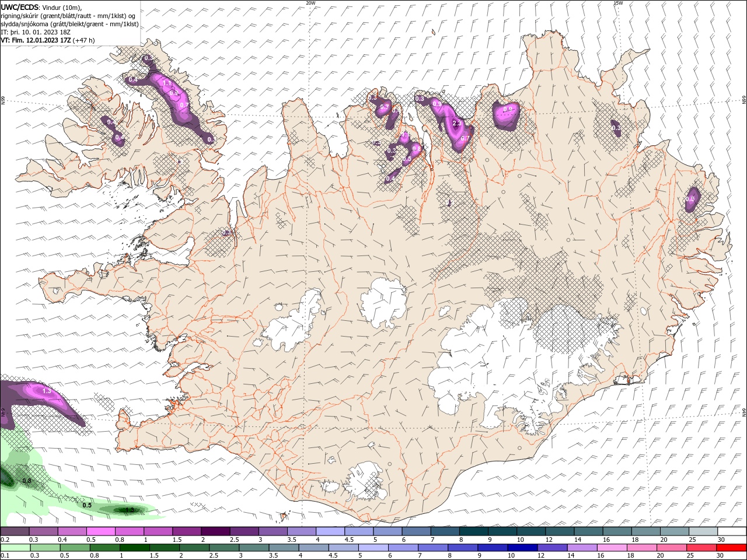Click the white swatch after snow legend 30
This screenshot has width=747, height=560.
coord(732,531)
